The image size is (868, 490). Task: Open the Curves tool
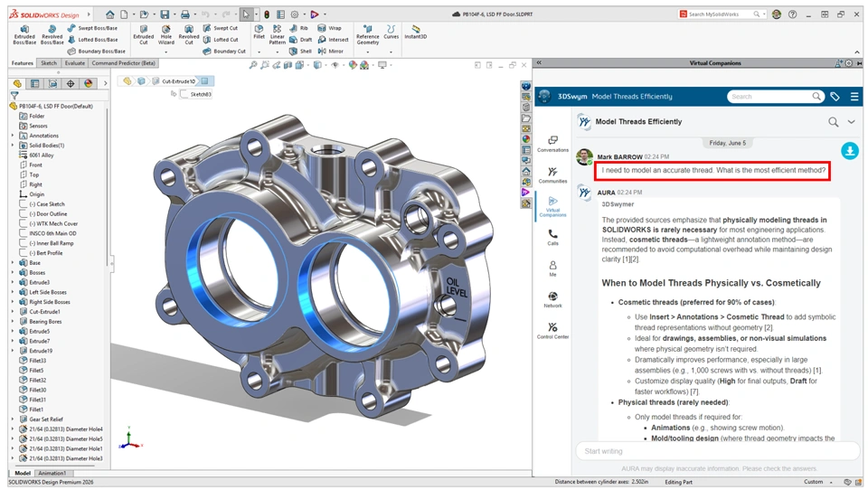(392, 33)
